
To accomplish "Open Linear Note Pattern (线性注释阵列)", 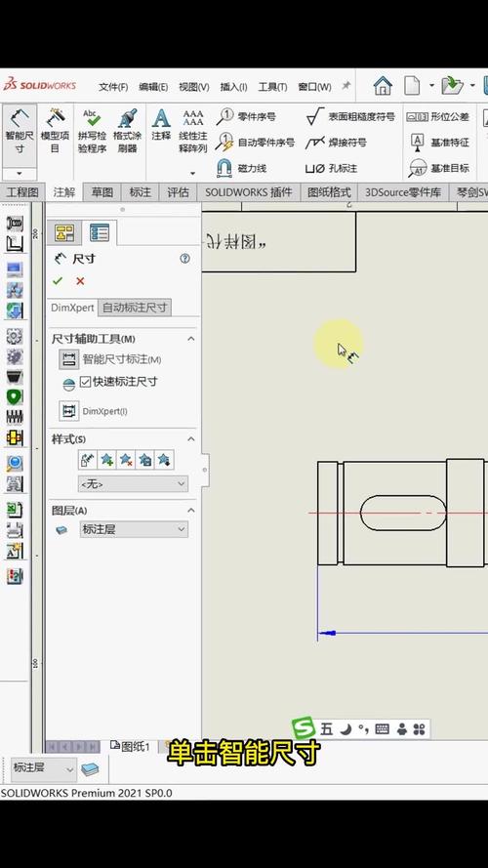I will click(193, 131).
